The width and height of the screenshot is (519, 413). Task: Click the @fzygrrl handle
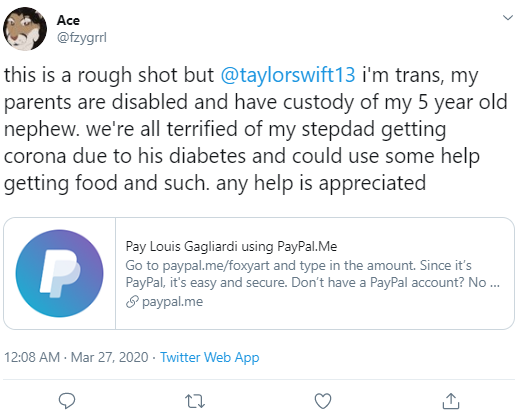coord(82,37)
